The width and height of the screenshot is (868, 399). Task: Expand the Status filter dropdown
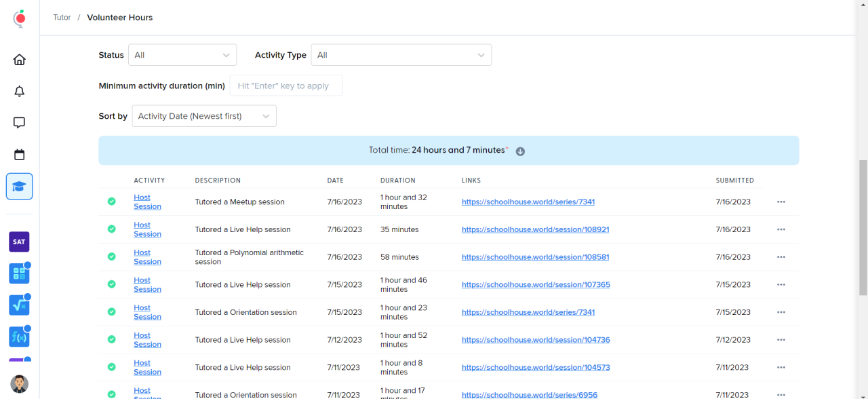(182, 55)
